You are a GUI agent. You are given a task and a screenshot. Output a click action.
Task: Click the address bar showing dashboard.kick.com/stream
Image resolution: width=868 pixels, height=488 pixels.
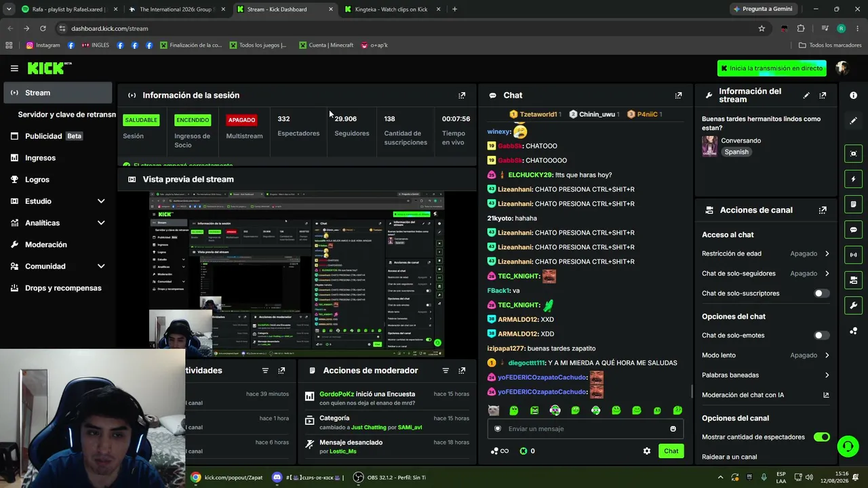pos(407,28)
